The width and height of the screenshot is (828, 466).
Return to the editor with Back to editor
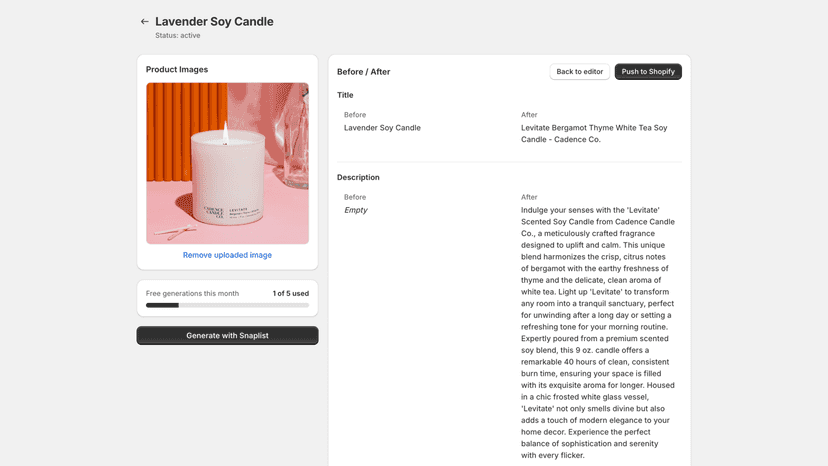(x=579, y=71)
